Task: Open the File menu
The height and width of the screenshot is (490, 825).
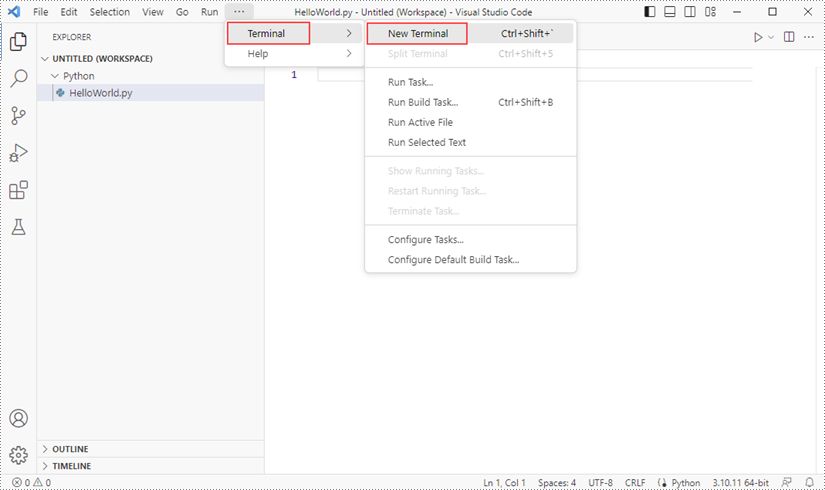Action: click(41, 12)
